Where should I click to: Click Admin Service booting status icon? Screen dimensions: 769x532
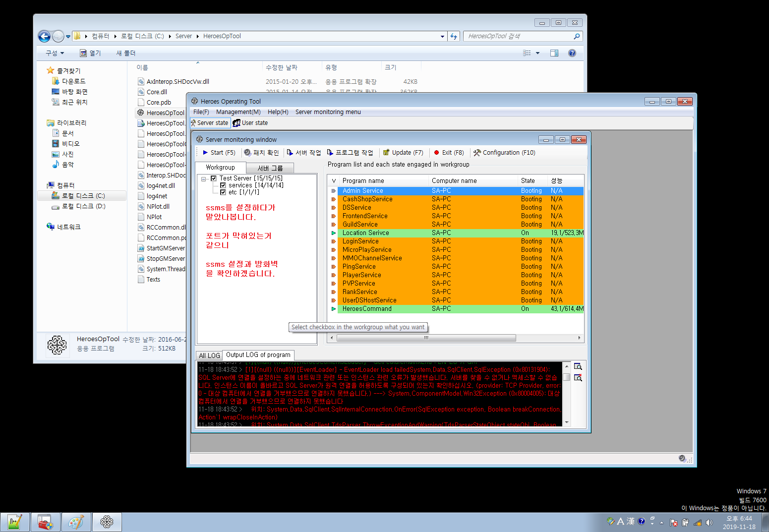tap(334, 191)
